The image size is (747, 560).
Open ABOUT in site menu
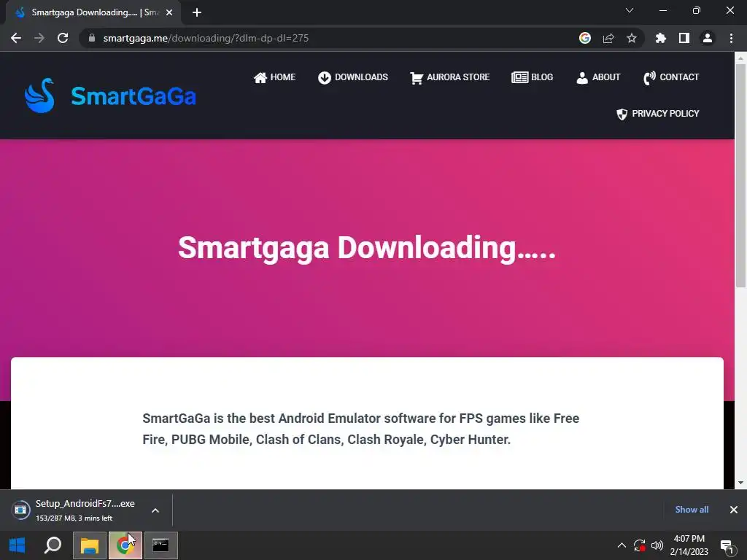(598, 77)
